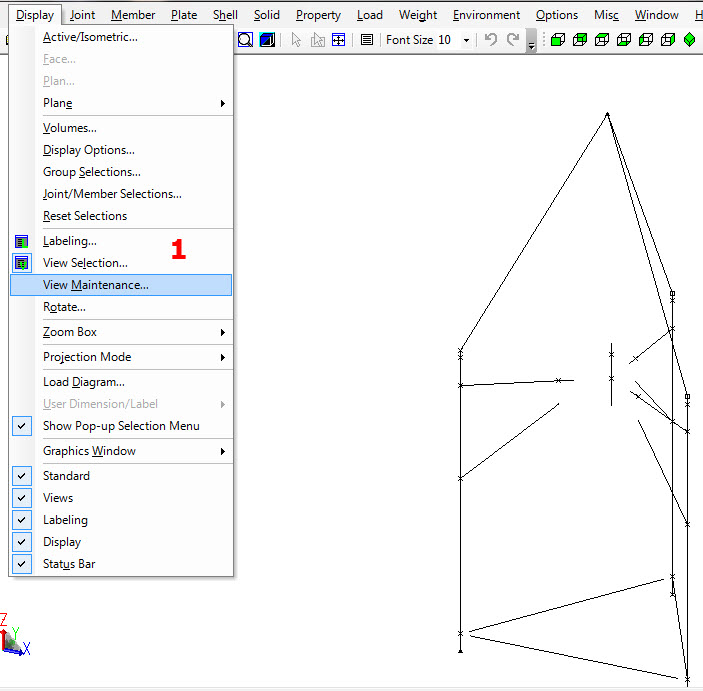Click the Font Size value field
Viewport: 703px width, 691px height.
coord(449,40)
